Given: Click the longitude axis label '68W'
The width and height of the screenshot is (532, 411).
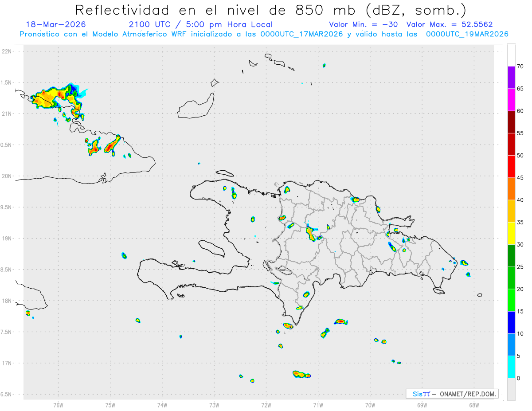Looking at the screenshot, I should pos(474,405).
